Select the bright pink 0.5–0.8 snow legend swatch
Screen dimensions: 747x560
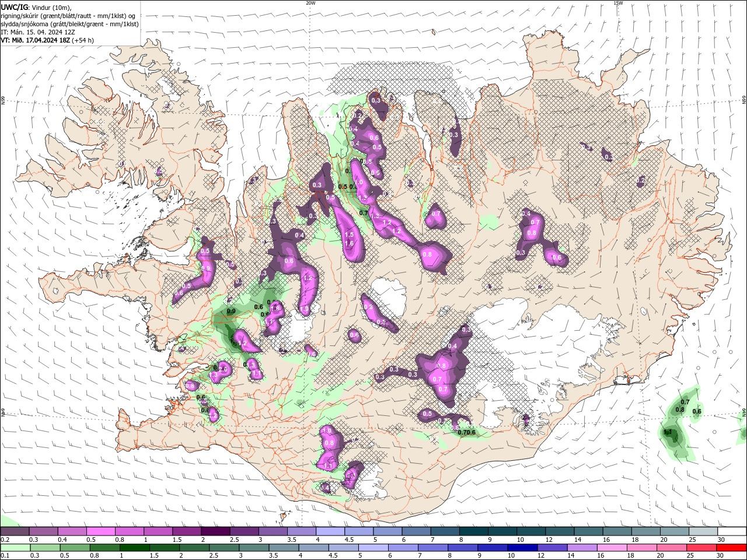click(x=100, y=531)
